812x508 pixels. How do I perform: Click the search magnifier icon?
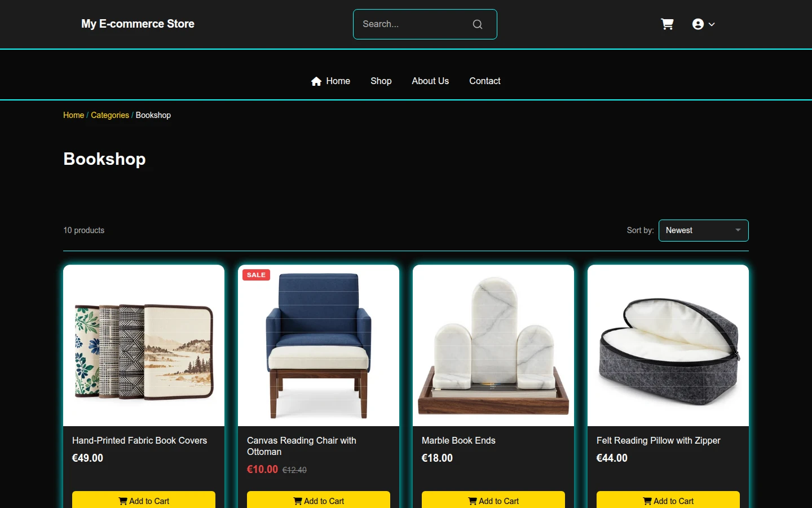pos(478,24)
